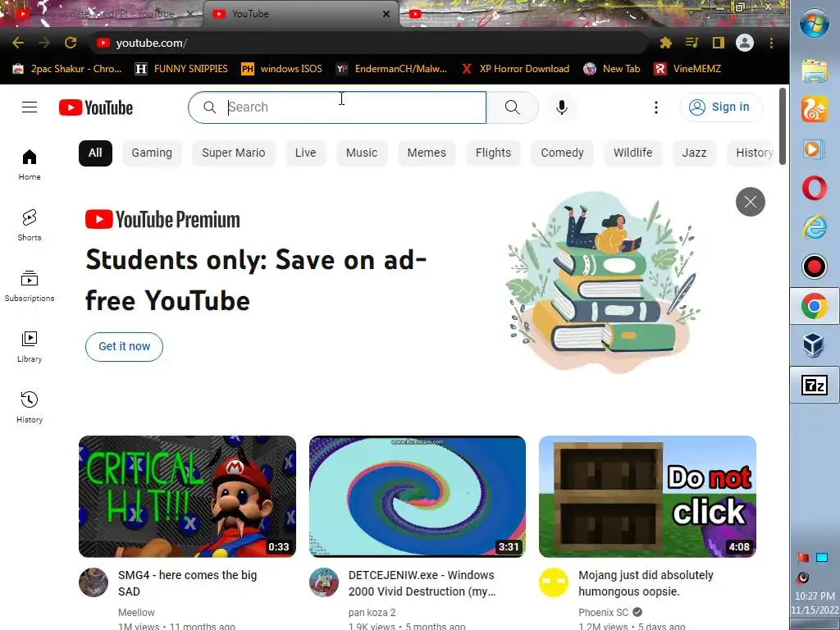
Task: Open Windows Explorer from taskbar
Action: pos(815,71)
